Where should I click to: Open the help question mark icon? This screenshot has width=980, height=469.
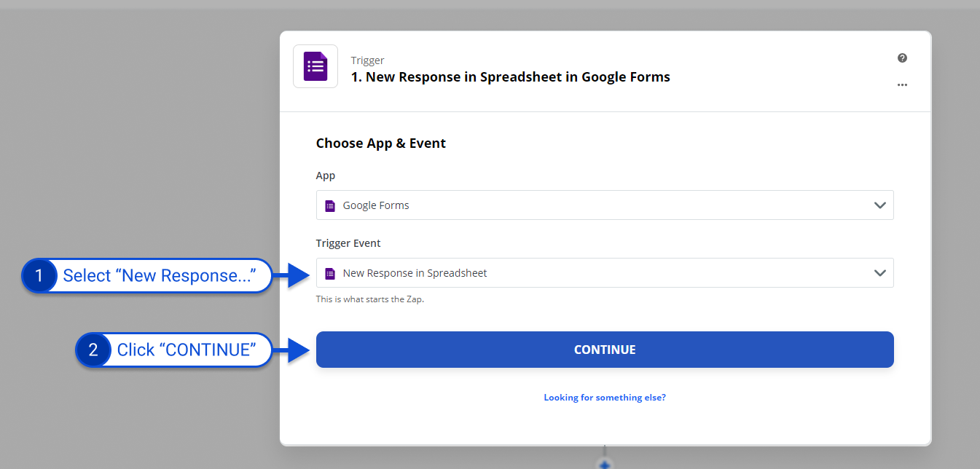tap(902, 58)
